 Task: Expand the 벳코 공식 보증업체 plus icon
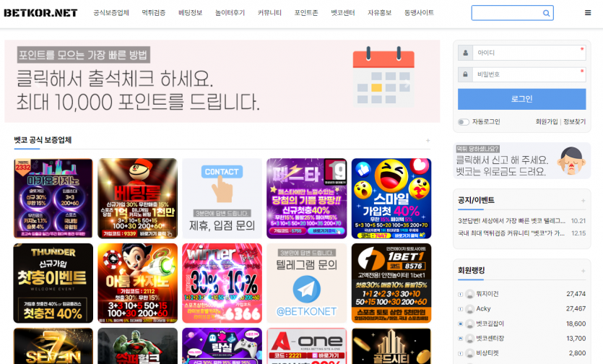[428, 140]
